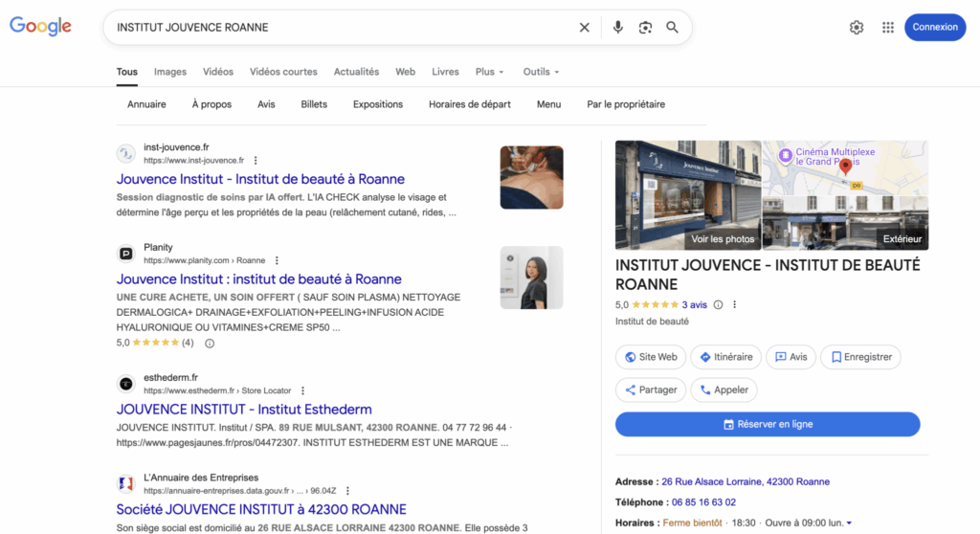Clear the search box text
The width and height of the screenshot is (980, 534).
point(584,28)
